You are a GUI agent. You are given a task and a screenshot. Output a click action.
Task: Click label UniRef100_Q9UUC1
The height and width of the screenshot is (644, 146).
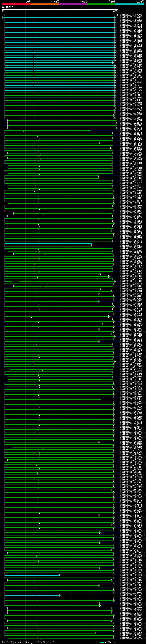pos(131,178)
